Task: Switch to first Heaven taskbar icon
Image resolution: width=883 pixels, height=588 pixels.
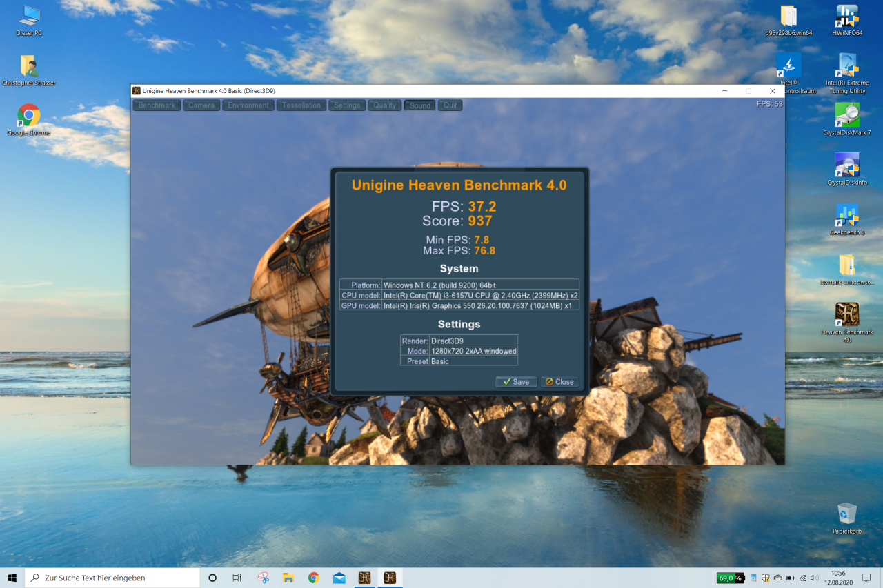Action: click(364, 578)
